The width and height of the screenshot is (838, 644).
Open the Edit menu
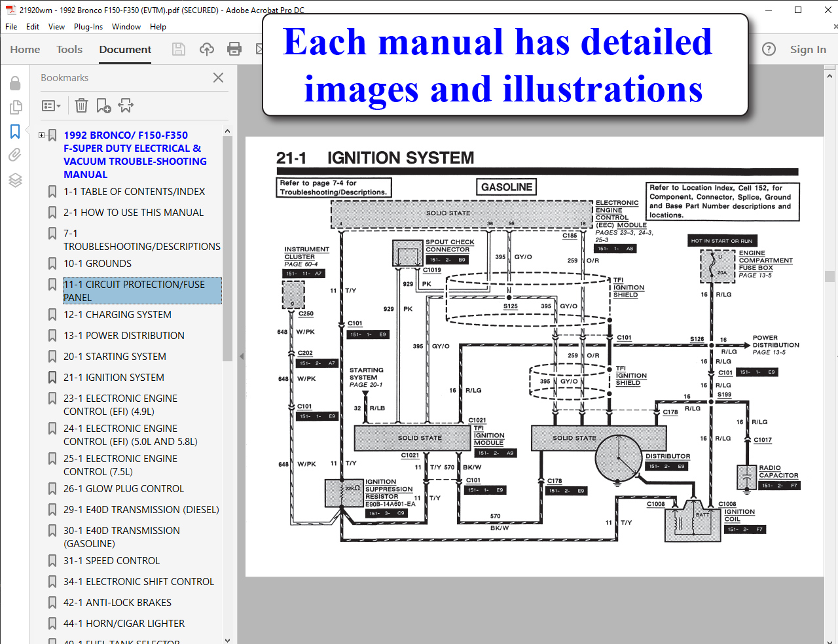point(33,27)
